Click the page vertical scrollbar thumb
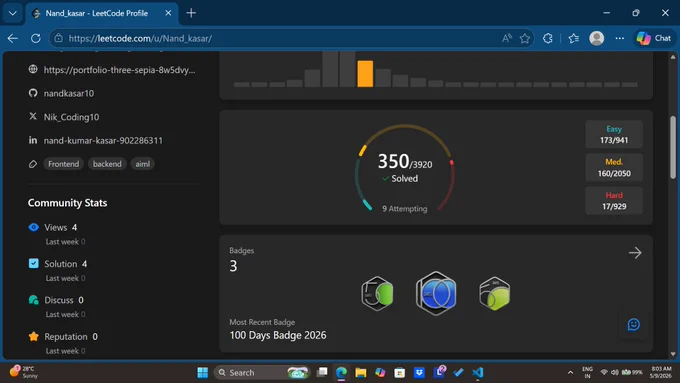Screen dimensions: 680x383 pyautogui.click(x=673, y=147)
